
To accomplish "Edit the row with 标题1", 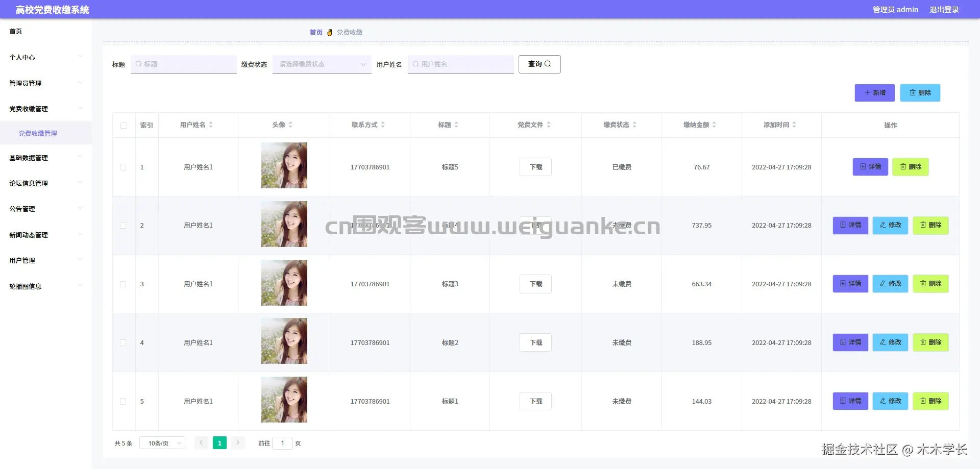I will [890, 401].
